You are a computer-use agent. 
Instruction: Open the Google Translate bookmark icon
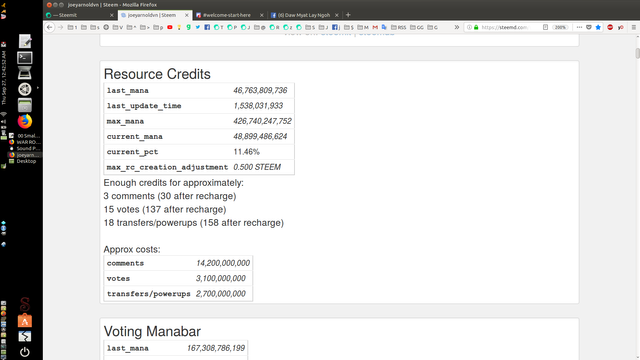(384, 27)
